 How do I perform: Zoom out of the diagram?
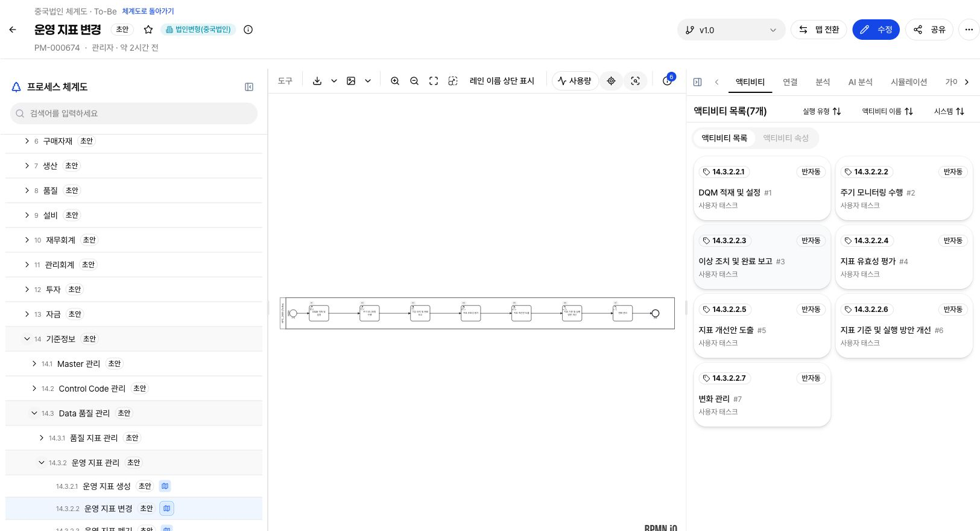414,81
